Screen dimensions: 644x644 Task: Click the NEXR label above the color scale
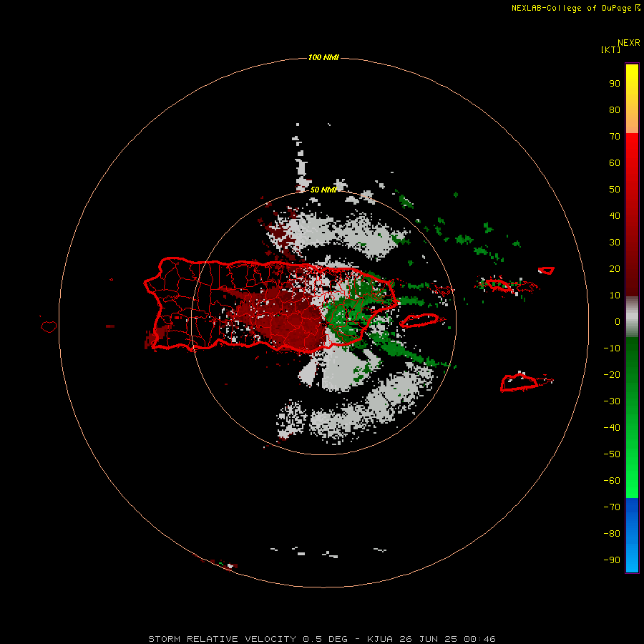(628, 43)
